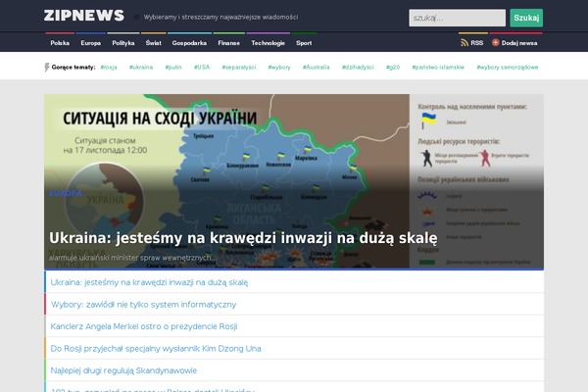
Task: Focus the szukaj search field
Action: click(x=457, y=18)
